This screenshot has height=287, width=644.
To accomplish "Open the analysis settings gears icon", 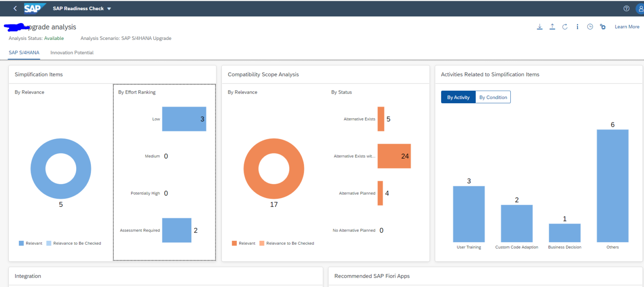I will pyautogui.click(x=602, y=26).
